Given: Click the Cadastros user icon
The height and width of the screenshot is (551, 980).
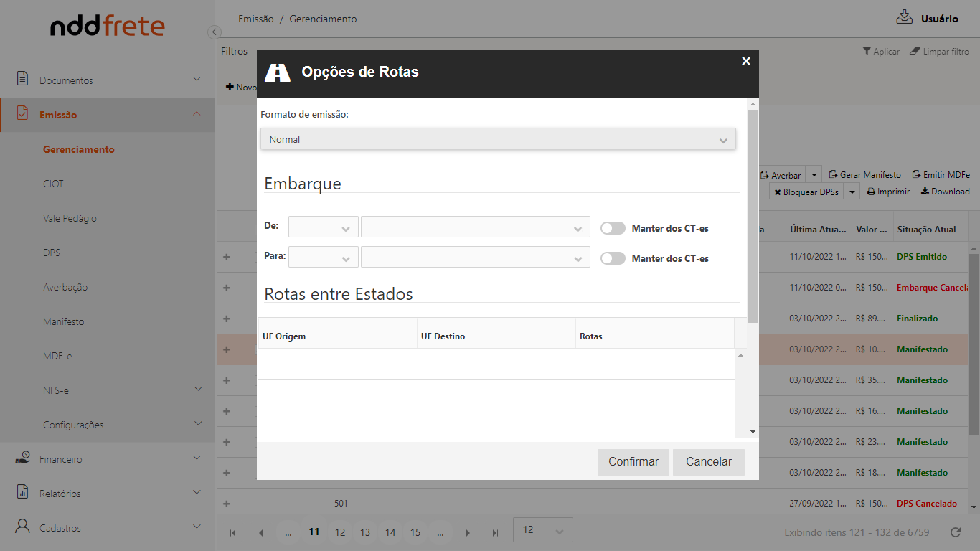Looking at the screenshot, I should [x=23, y=527].
